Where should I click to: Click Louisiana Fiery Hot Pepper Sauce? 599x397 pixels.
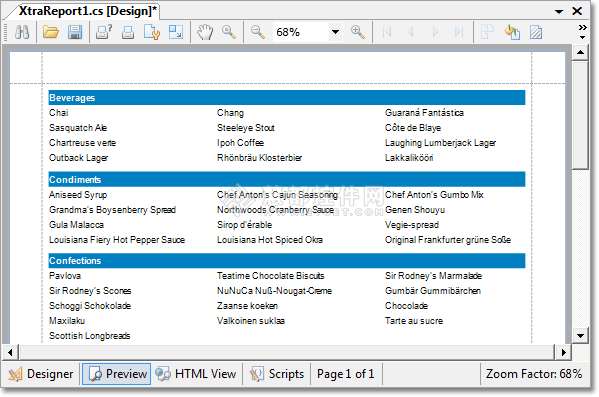[117, 240]
